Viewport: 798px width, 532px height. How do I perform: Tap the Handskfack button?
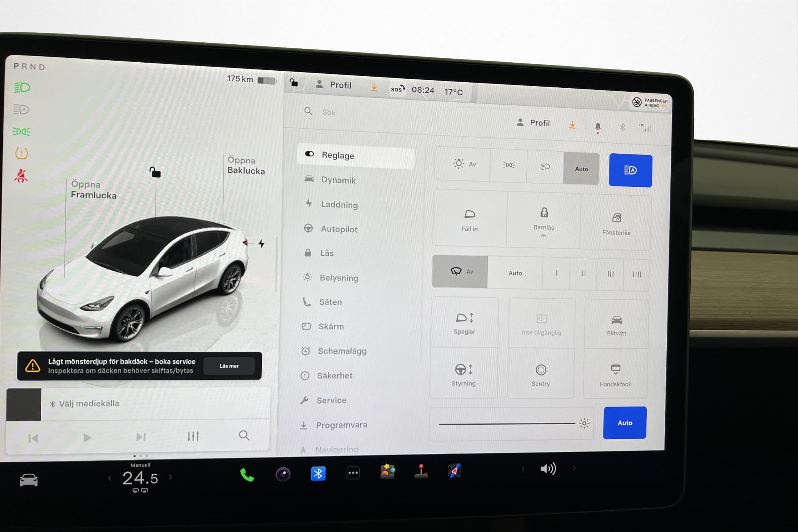point(615,374)
